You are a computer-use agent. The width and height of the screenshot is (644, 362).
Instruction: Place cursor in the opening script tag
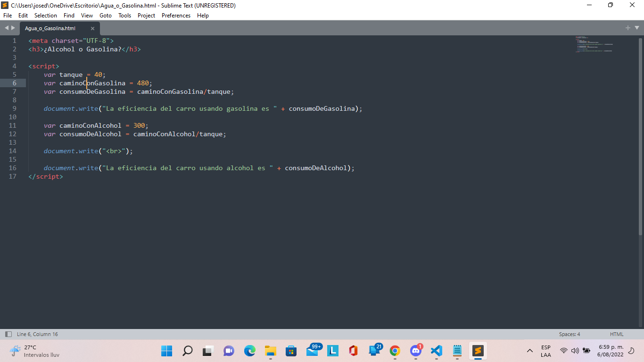[44, 66]
